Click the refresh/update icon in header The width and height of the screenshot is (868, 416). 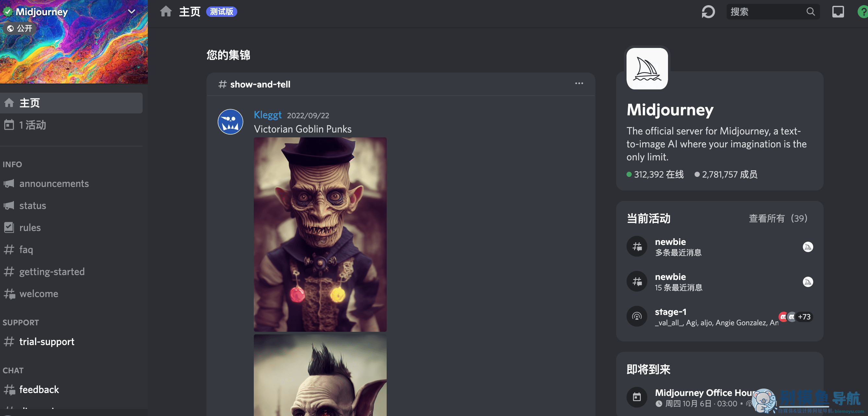(x=708, y=12)
